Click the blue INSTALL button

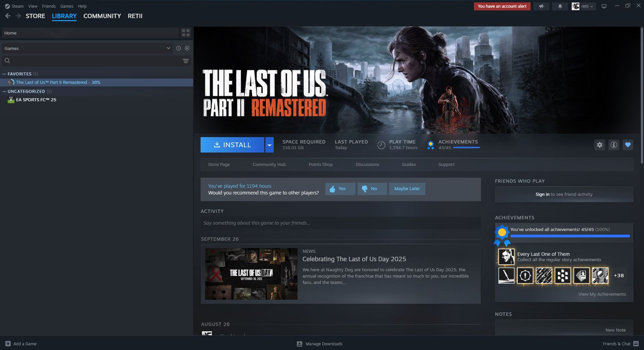[x=232, y=145]
